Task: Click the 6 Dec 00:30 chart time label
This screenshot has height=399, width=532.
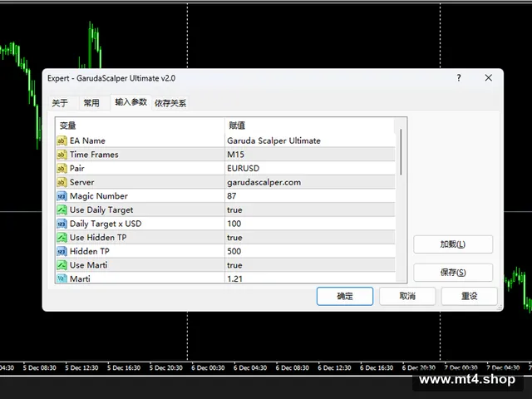Action: pyautogui.click(x=208, y=367)
